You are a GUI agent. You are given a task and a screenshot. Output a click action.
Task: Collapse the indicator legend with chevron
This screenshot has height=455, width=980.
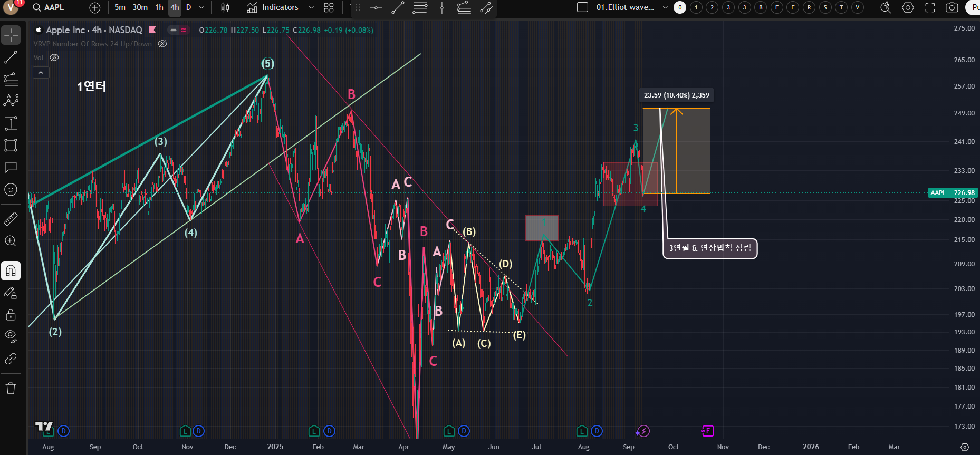pyautogui.click(x=41, y=73)
